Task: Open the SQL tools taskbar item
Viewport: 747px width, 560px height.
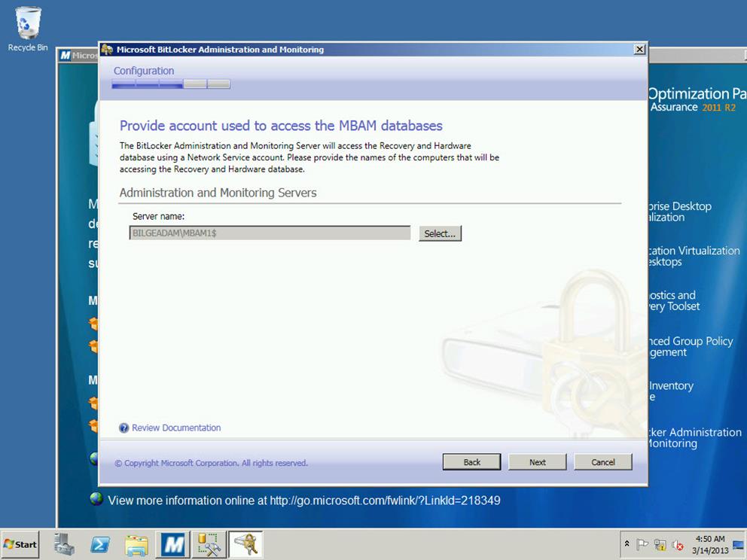Action: pyautogui.click(x=209, y=544)
